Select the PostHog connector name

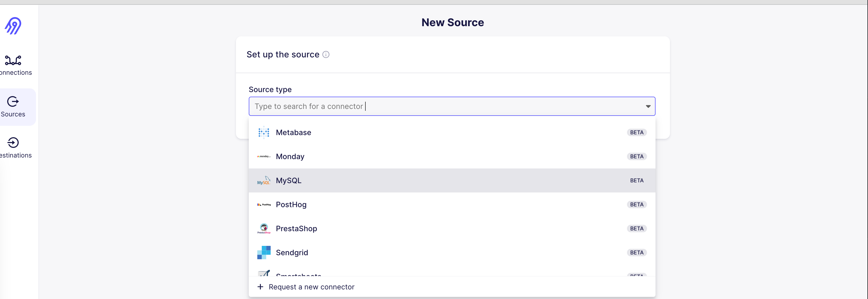click(291, 204)
